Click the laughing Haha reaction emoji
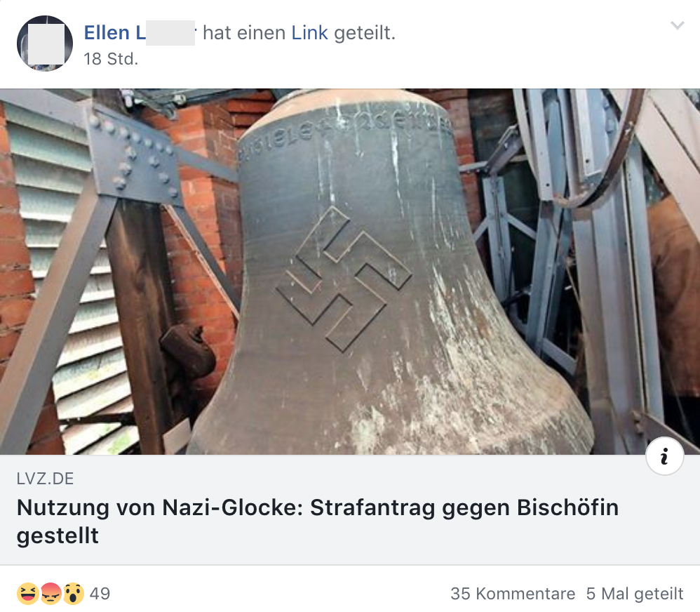 point(27,594)
